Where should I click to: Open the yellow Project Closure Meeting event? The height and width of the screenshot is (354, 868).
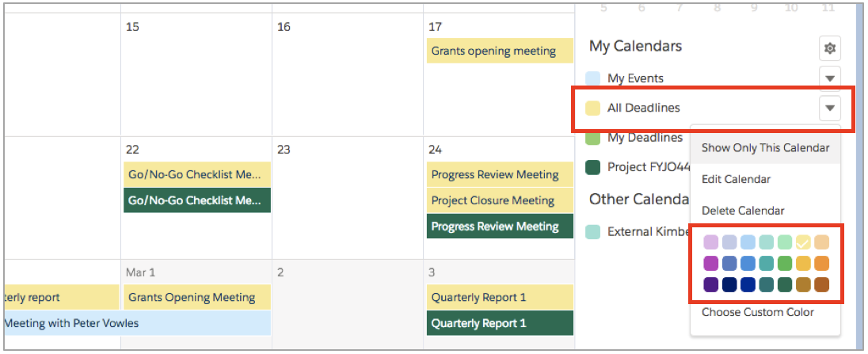(x=500, y=200)
